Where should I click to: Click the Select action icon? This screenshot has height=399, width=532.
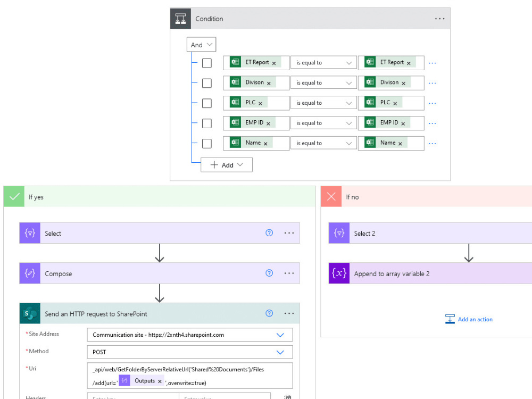(30, 233)
